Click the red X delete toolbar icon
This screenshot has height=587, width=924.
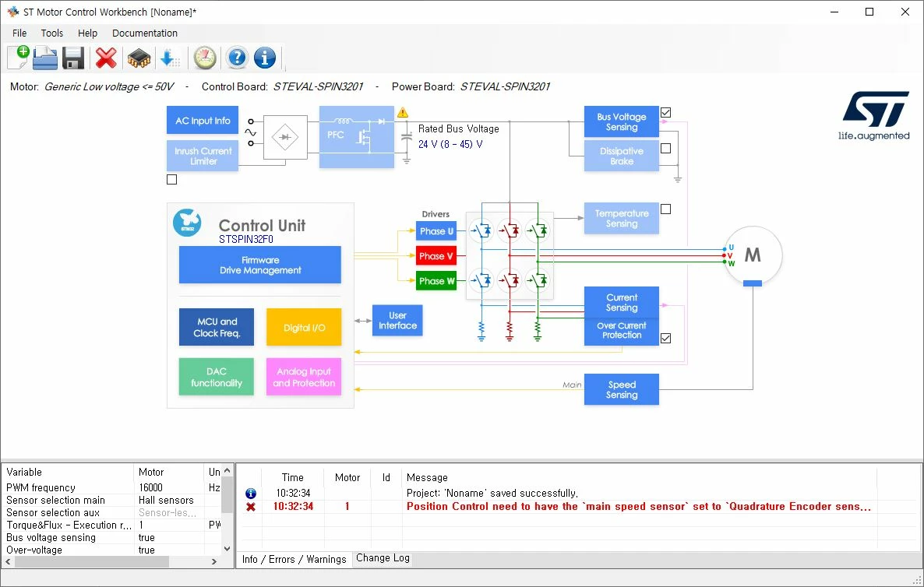106,58
